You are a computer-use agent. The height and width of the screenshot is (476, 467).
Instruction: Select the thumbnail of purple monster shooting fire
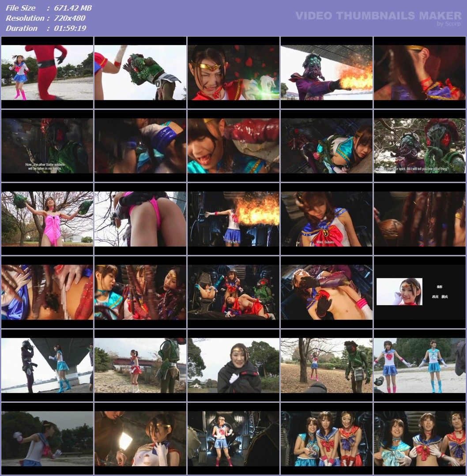point(327,72)
